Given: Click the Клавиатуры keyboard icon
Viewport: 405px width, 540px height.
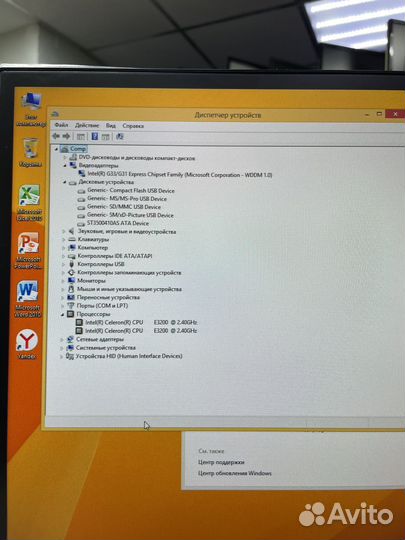Looking at the screenshot, I should 72,239.
